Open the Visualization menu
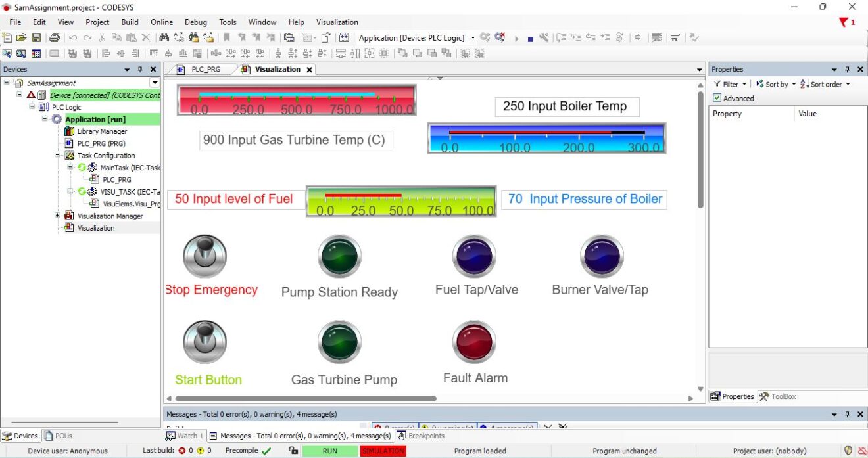Screen dimensions: 868x458 point(337,22)
